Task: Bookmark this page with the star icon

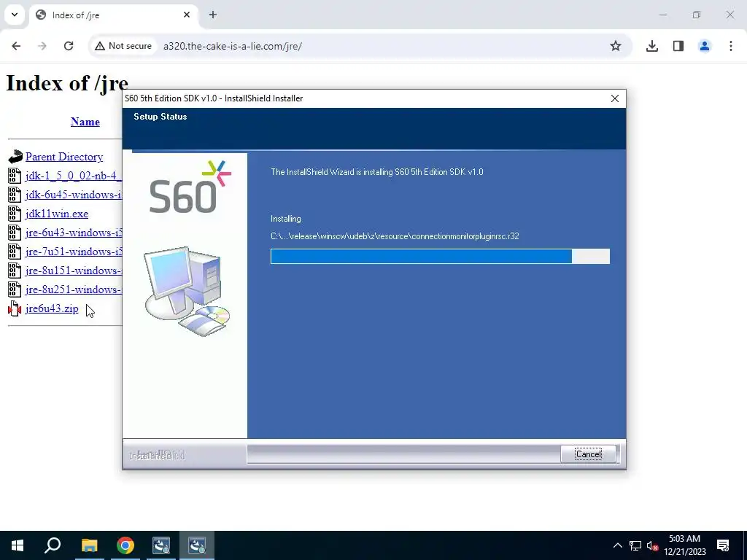Action: 616,46
